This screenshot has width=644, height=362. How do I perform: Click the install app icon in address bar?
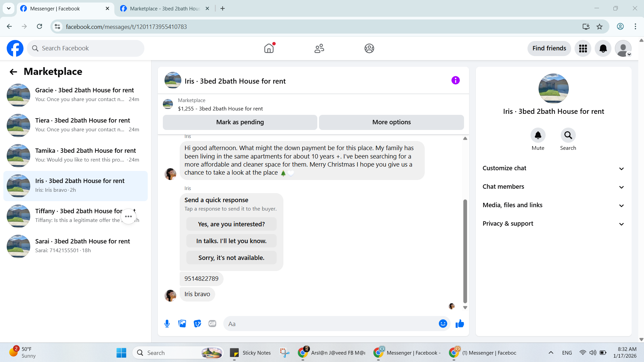(x=586, y=27)
